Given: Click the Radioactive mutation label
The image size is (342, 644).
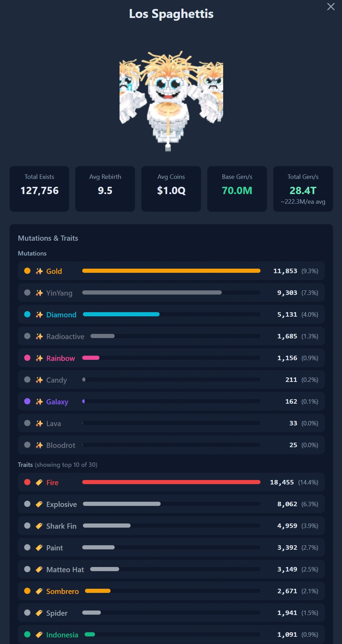Looking at the screenshot, I should pyautogui.click(x=65, y=336).
